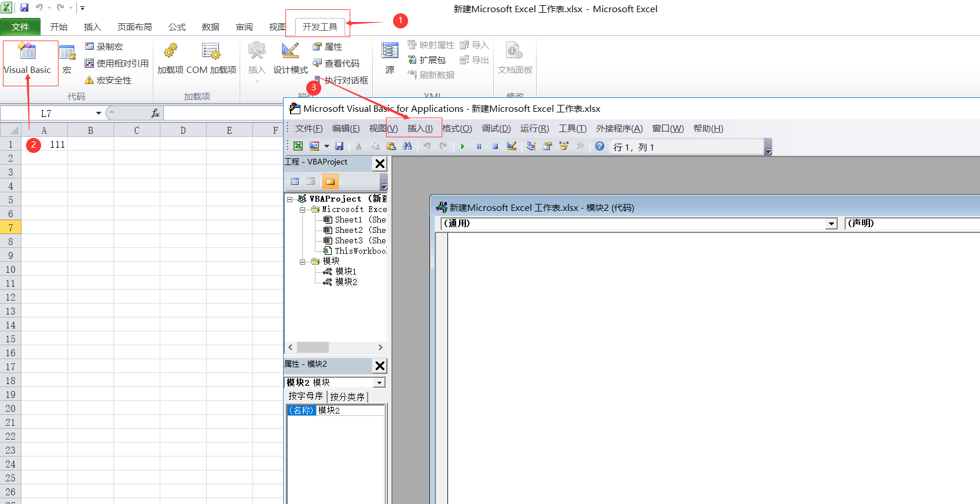The height and width of the screenshot is (504, 980).
Task: Open VBA 帮助(H) menu
Action: tap(708, 129)
